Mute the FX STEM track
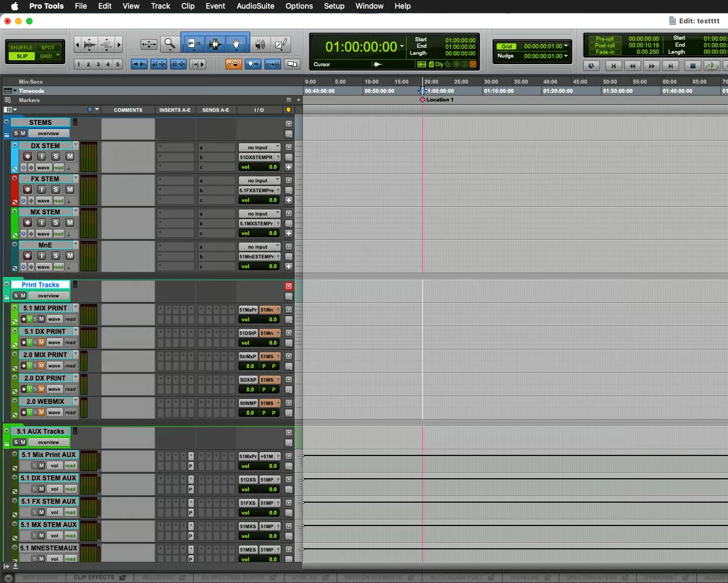Screen dimensions: 728x583 click(70, 189)
